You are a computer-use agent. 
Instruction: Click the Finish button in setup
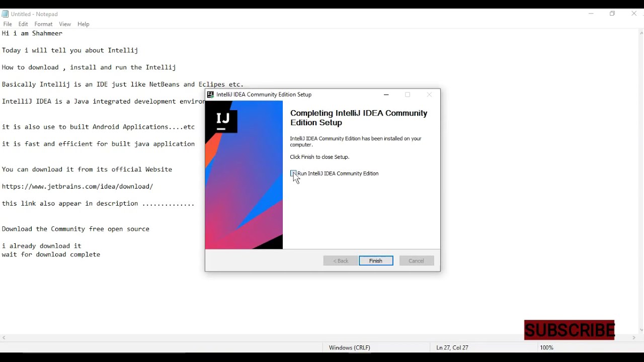click(x=376, y=261)
